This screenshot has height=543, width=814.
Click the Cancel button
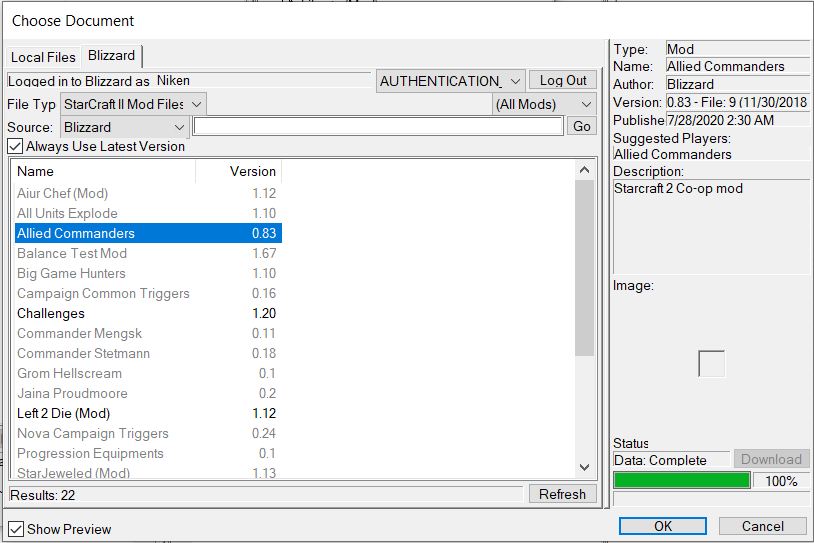(763, 526)
